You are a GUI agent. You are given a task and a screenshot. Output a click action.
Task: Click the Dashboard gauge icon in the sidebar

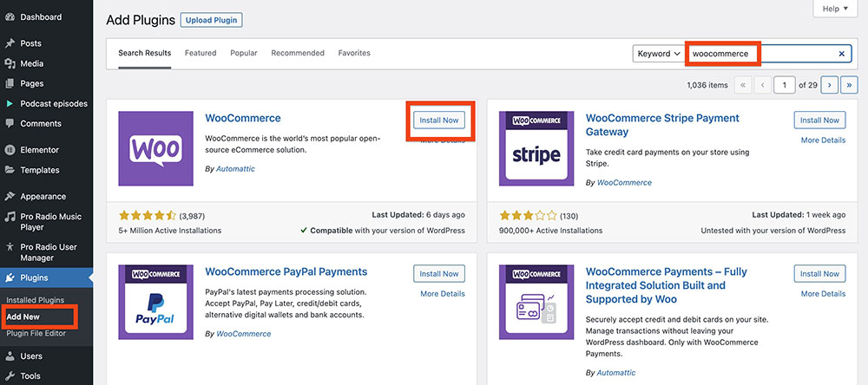pyautogui.click(x=10, y=17)
